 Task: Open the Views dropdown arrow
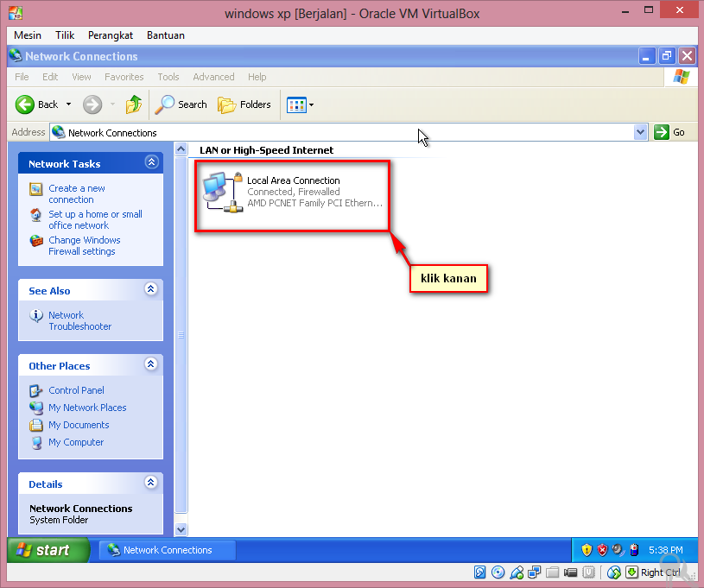point(312,105)
